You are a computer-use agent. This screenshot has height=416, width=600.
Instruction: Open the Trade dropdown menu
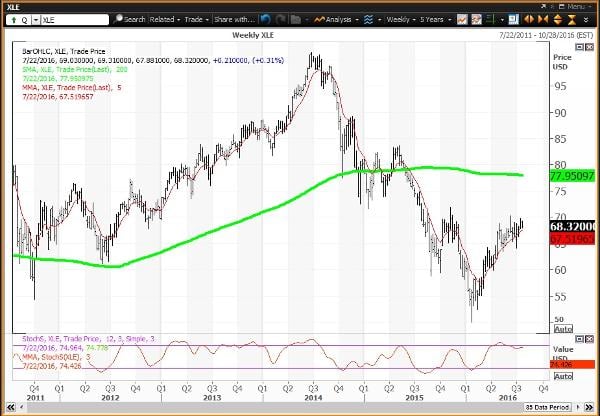click(196, 19)
